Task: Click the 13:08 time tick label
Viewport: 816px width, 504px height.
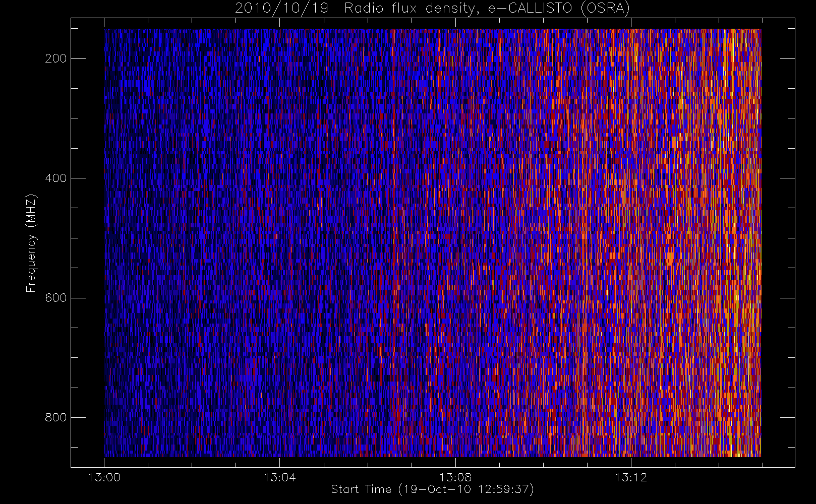Action: 455,477
